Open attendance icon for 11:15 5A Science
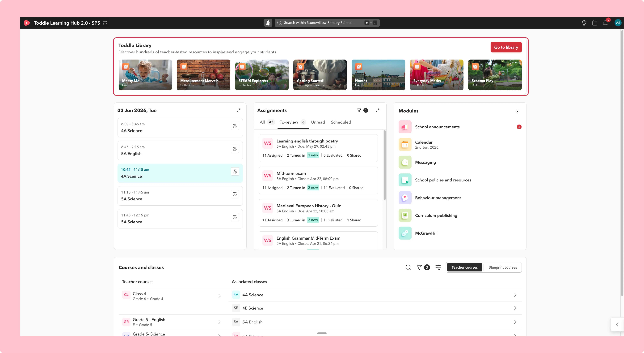This screenshot has width=644, height=353. 235,194
